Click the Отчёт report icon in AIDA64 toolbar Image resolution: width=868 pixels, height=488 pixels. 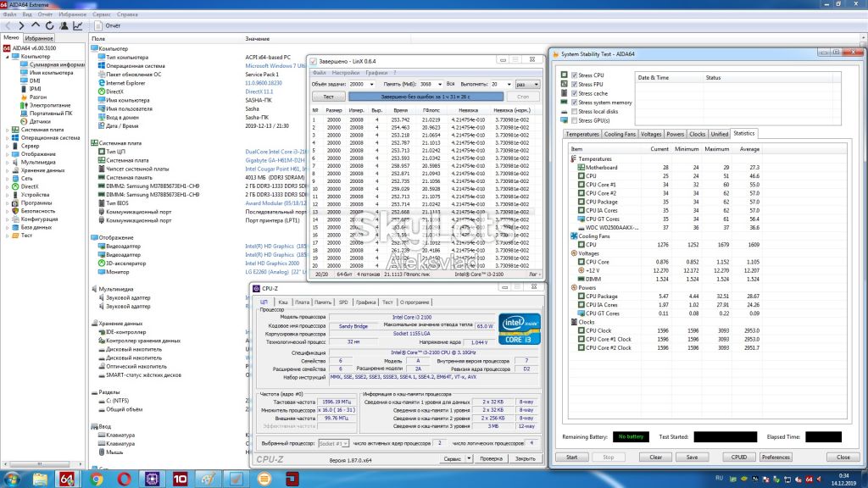[x=98, y=25]
